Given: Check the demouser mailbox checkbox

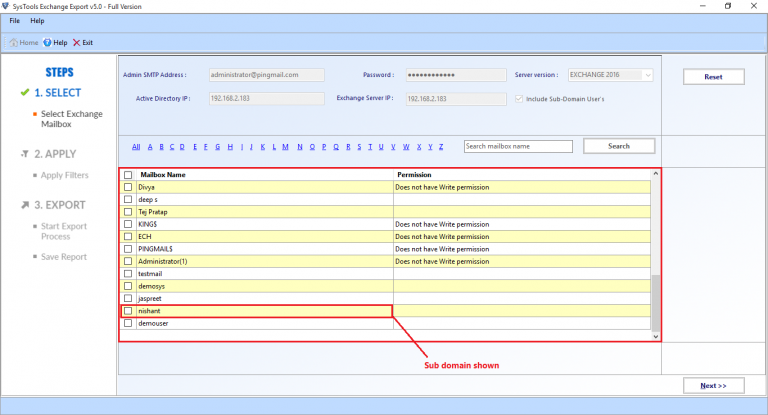Looking at the screenshot, I should 128,323.
